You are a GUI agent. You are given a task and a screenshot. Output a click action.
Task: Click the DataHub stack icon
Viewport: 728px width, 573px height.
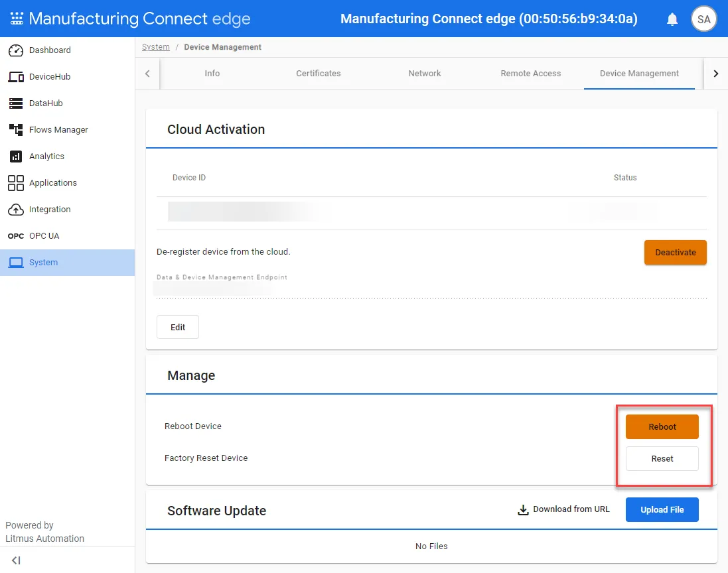pyautogui.click(x=16, y=103)
